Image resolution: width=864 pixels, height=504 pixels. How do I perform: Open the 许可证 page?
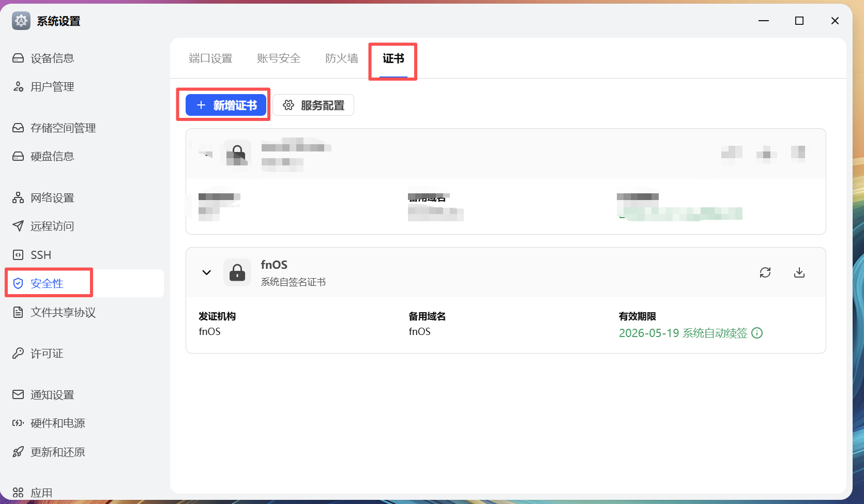pyautogui.click(x=47, y=354)
